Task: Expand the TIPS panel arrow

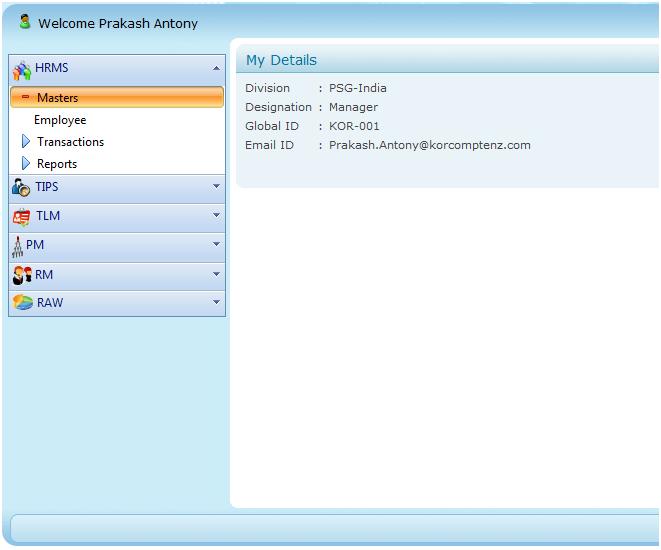Action: coord(216,186)
